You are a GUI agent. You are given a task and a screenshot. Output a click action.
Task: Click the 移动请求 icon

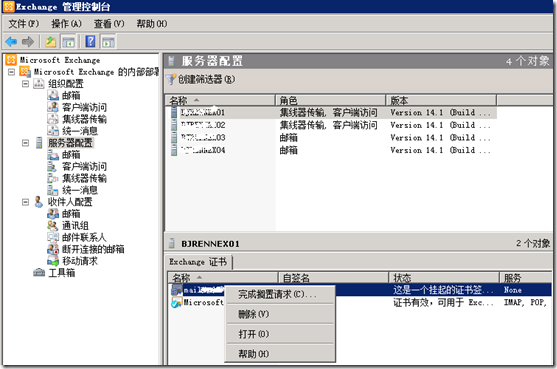coord(53,261)
